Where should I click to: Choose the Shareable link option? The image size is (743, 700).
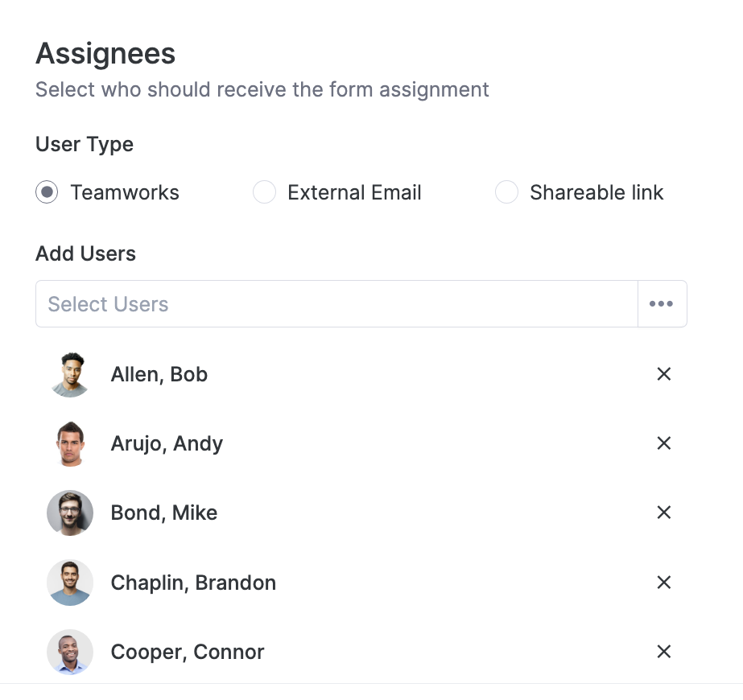point(506,192)
